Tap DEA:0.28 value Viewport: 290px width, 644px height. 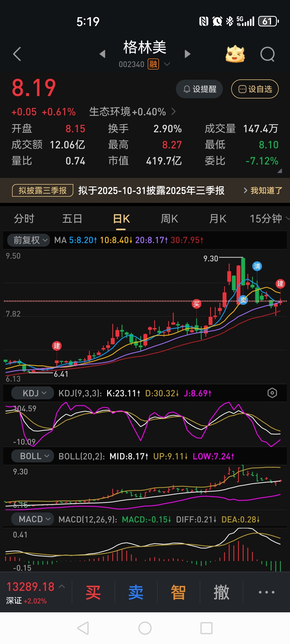(241, 519)
